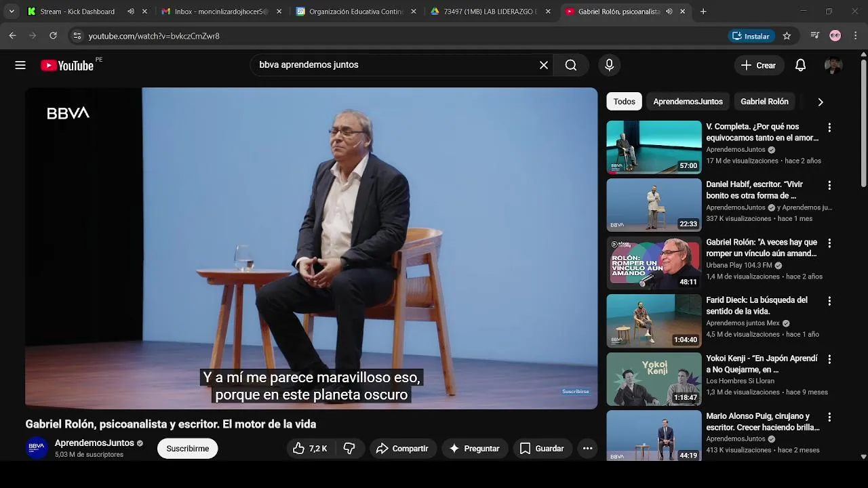Open YouTube notifications bell

click(x=800, y=65)
